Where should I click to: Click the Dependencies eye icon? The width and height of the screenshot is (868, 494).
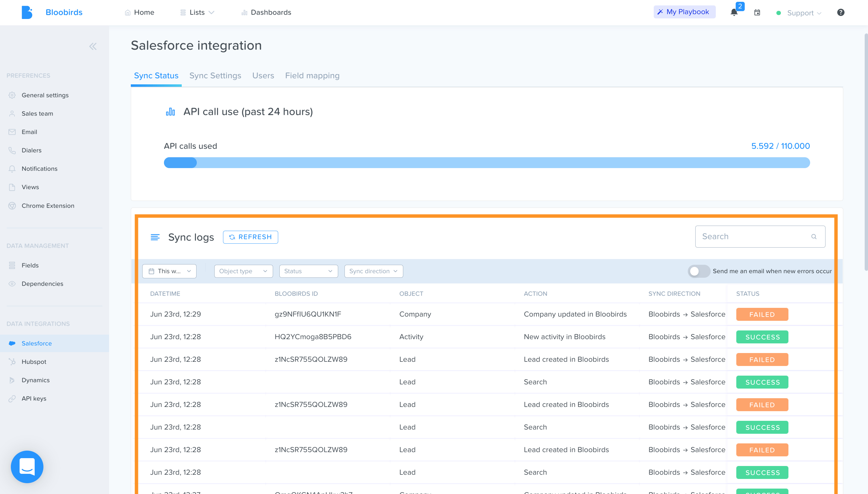[x=12, y=284]
